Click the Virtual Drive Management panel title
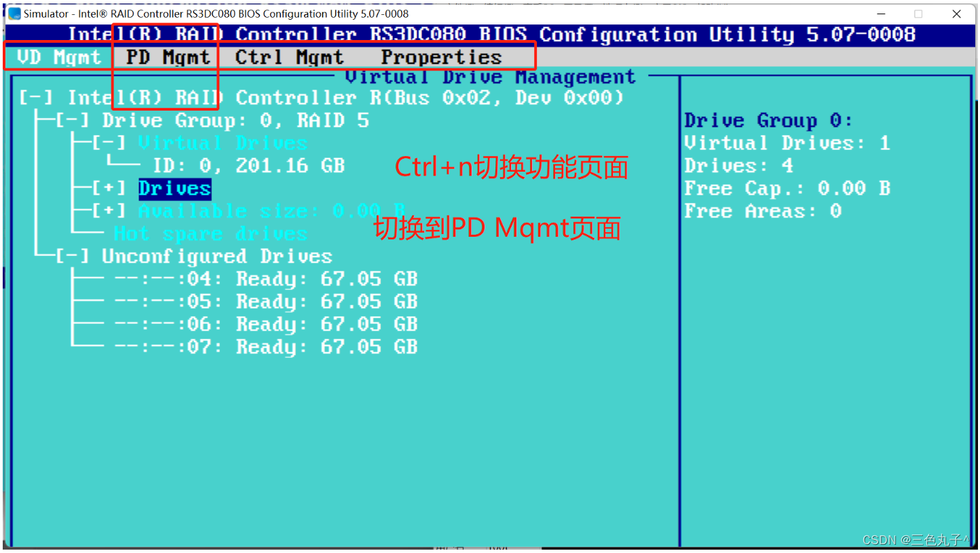 pos(491,77)
